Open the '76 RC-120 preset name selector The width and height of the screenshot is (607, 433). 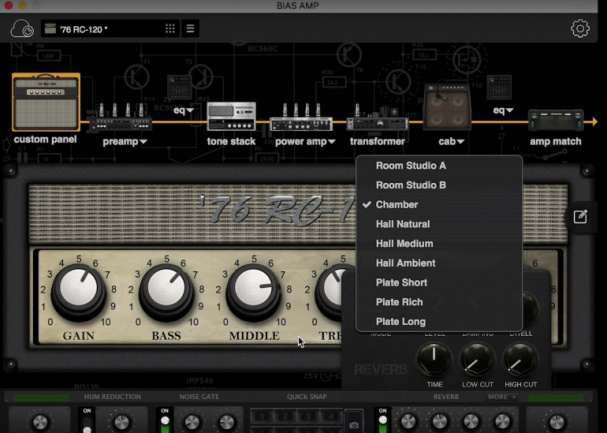(110, 29)
